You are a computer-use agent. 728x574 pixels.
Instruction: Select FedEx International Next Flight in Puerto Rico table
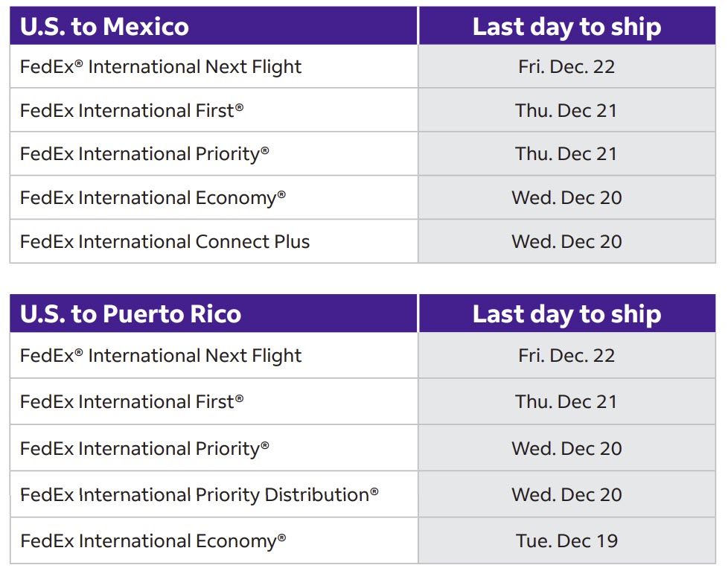[x=161, y=356]
